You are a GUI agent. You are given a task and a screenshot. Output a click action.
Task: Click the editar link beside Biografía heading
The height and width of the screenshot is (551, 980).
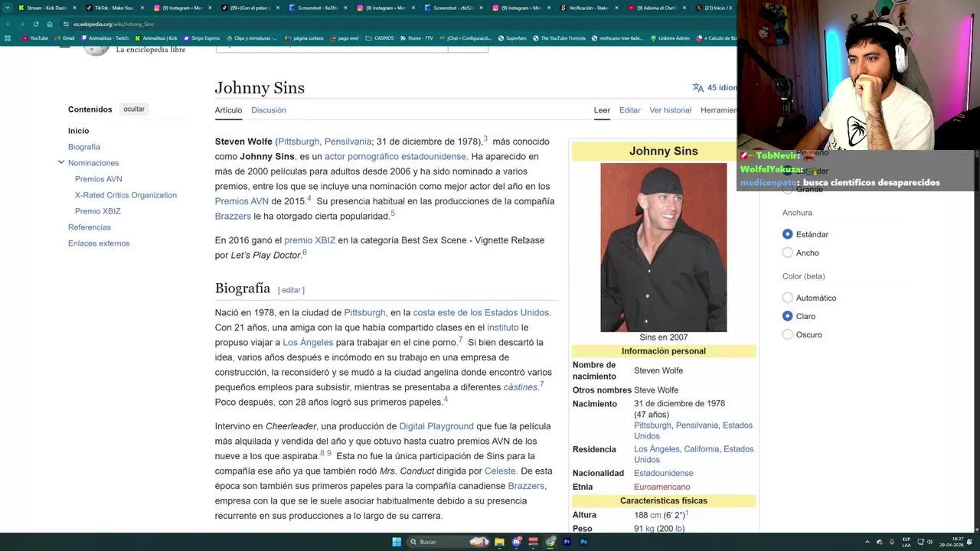point(291,290)
